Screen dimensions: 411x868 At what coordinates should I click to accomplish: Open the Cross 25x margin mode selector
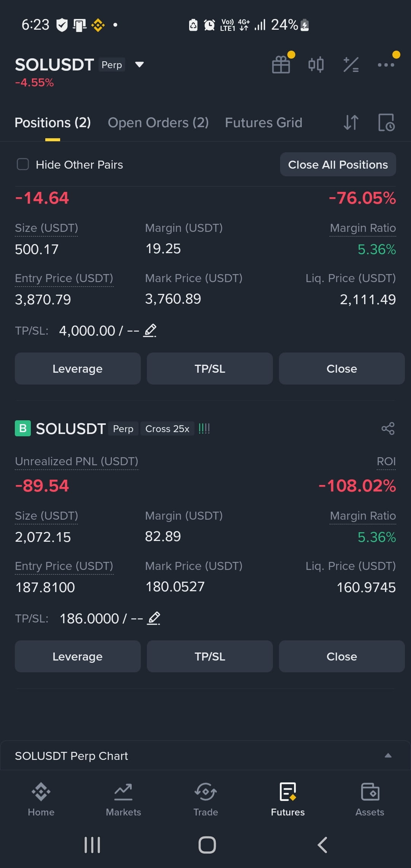[x=167, y=429]
